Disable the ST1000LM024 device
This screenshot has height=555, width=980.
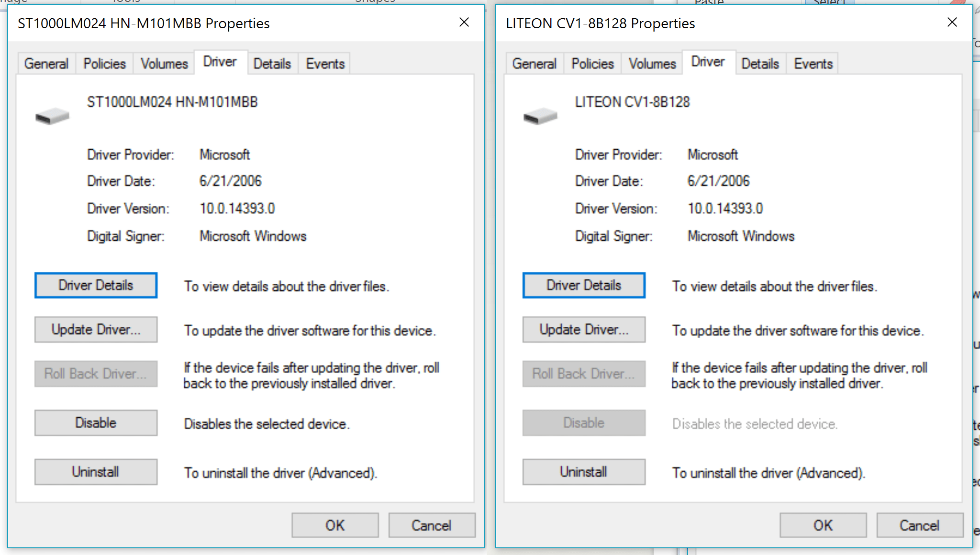[96, 422]
